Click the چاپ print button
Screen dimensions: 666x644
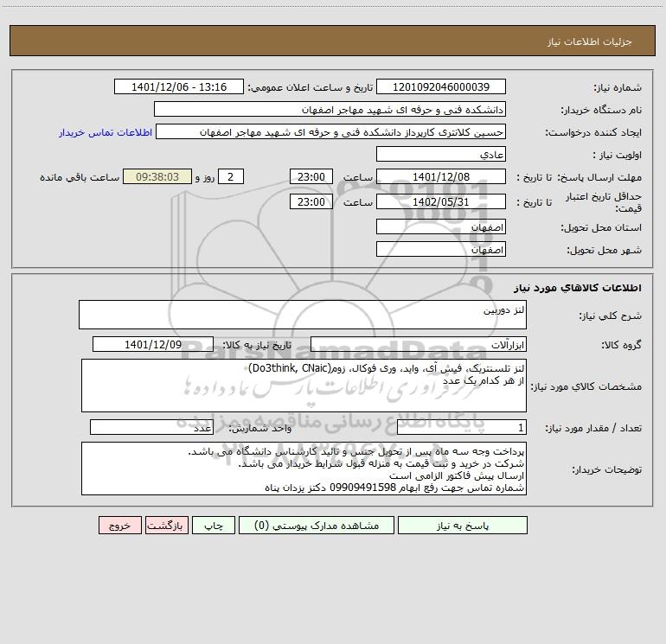pos(214,525)
